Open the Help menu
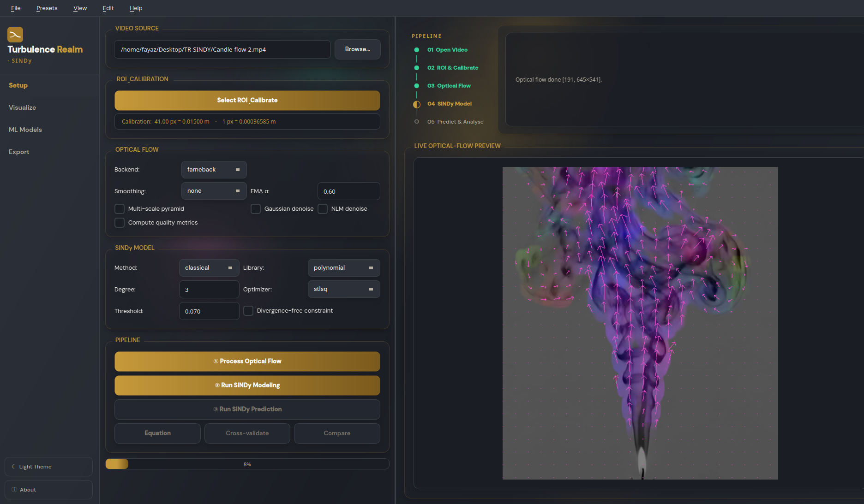Image resolution: width=864 pixels, height=504 pixels. [x=136, y=8]
